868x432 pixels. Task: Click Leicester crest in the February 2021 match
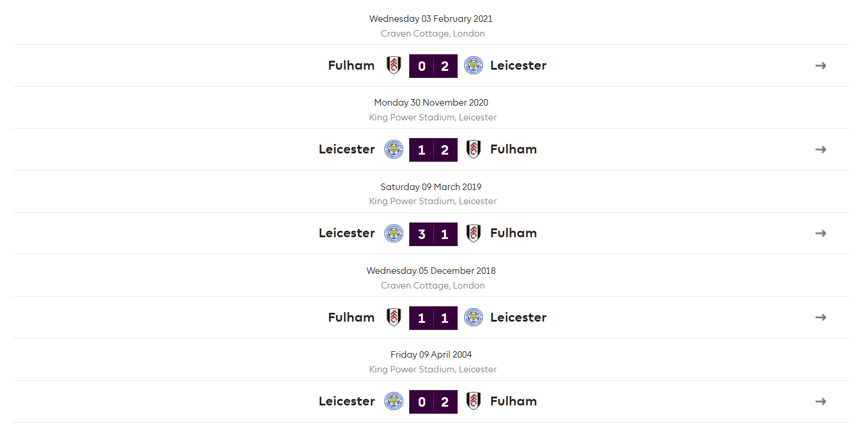tap(474, 66)
